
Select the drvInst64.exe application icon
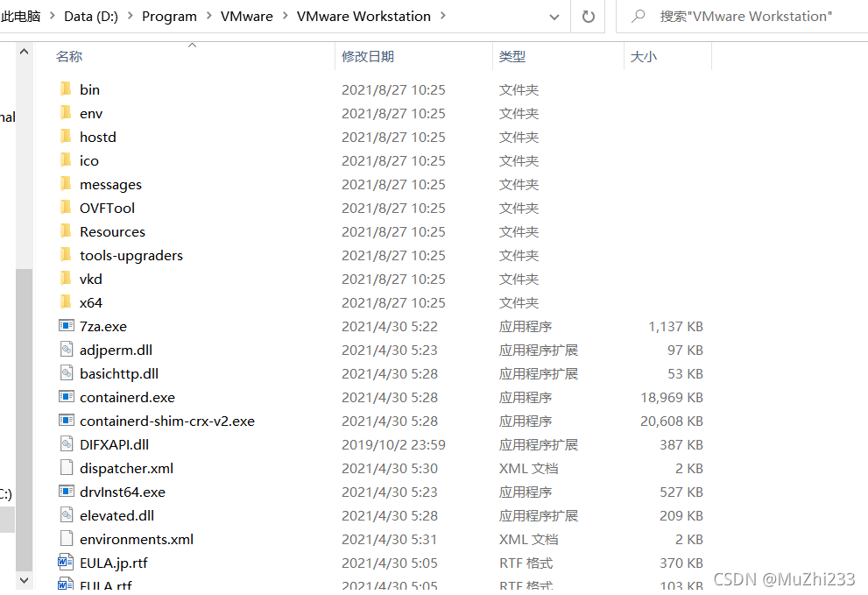tap(67, 492)
